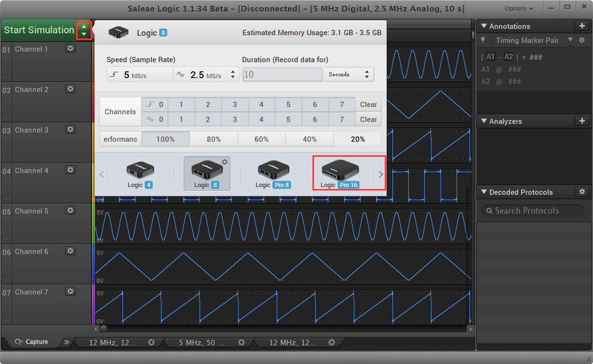This screenshot has height=364, width=593.
Task: Toggle digital channel 5
Action: click(x=288, y=105)
